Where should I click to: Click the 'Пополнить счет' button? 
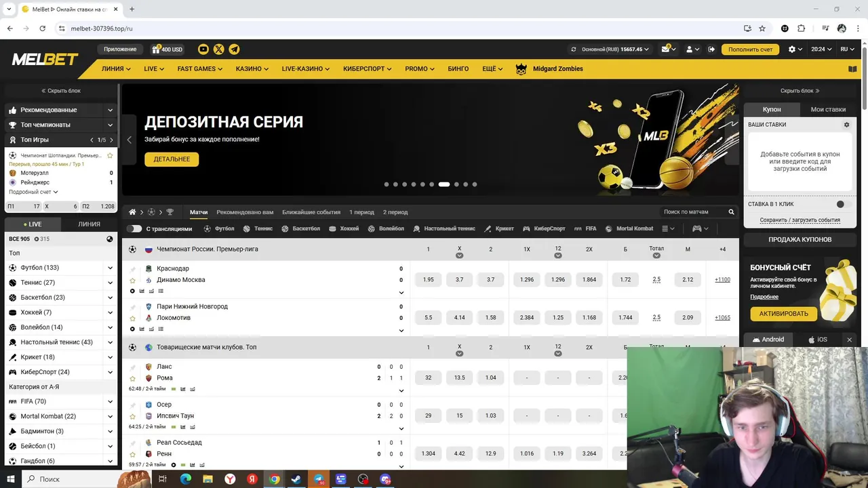pos(750,49)
